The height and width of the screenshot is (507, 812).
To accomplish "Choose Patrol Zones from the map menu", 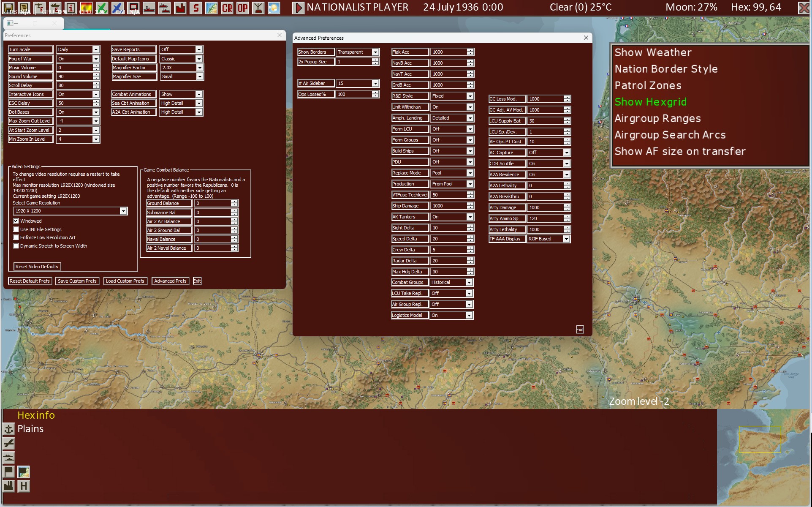I will [x=648, y=85].
